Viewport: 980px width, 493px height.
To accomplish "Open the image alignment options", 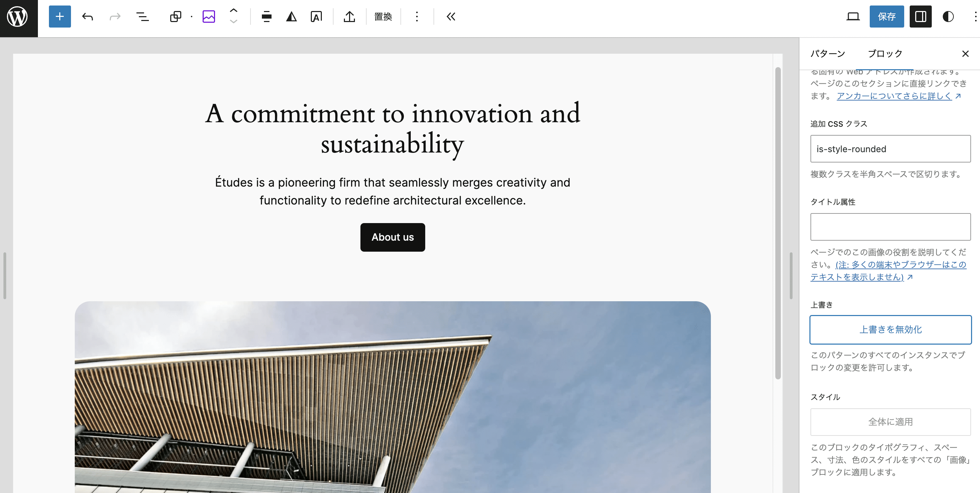I will (267, 17).
